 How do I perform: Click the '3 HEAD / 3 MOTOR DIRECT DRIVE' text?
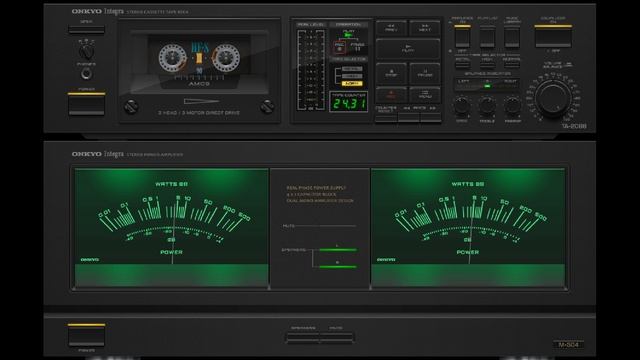(x=199, y=113)
